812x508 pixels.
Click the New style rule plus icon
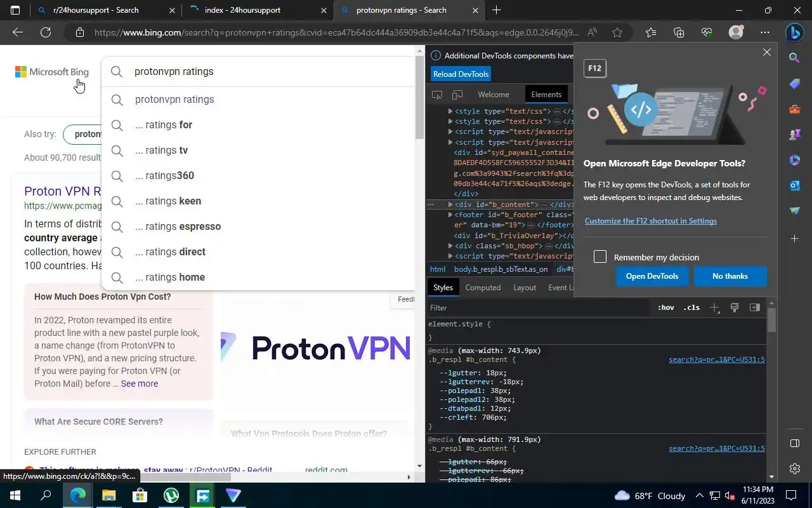(714, 308)
